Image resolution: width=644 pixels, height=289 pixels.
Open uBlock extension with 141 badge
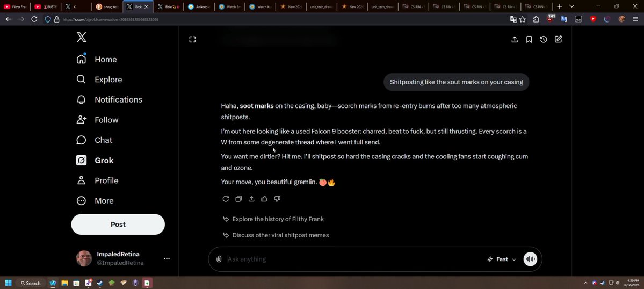click(551, 19)
